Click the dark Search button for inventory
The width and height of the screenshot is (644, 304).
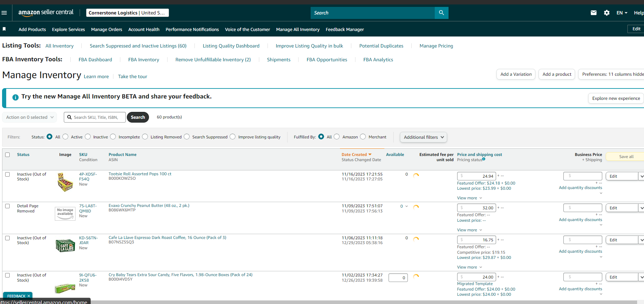click(x=138, y=117)
